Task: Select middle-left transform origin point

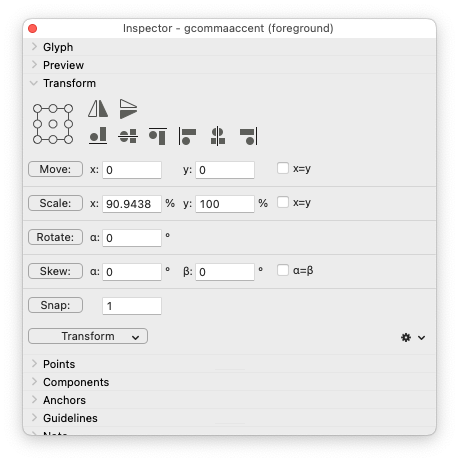Action: (x=37, y=124)
